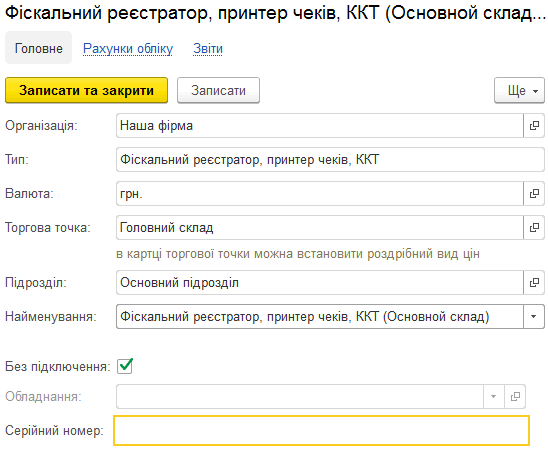Click the Записати button
The width and height of the screenshot is (548, 450).
tap(218, 90)
